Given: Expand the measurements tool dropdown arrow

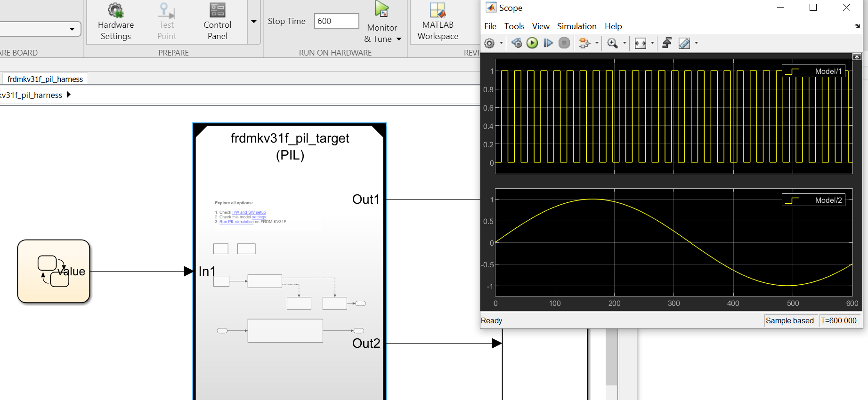Looking at the screenshot, I should (x=696, y=43).
